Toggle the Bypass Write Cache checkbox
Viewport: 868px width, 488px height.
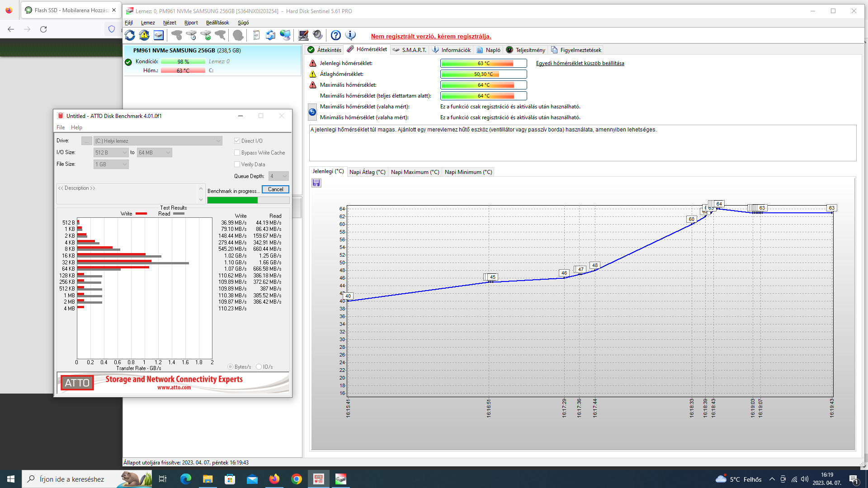pyautogui.click(x=237, y=153)
